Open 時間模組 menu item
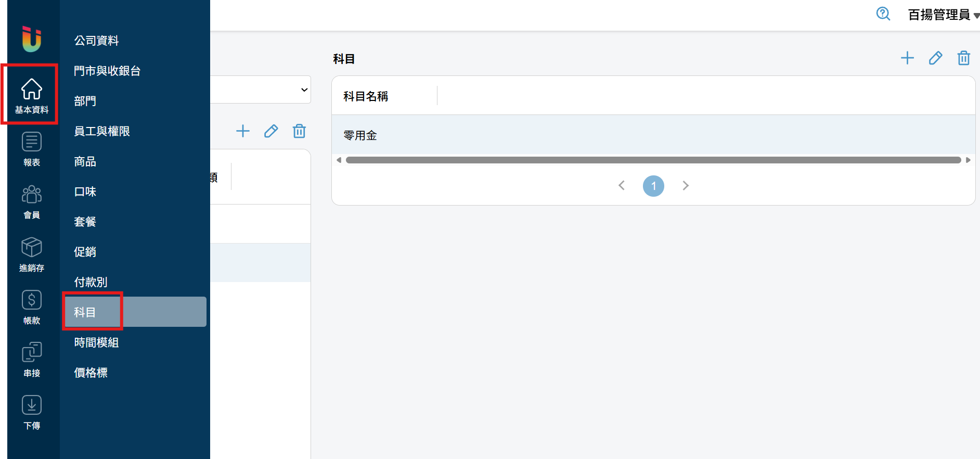 [x=96, y=342]
